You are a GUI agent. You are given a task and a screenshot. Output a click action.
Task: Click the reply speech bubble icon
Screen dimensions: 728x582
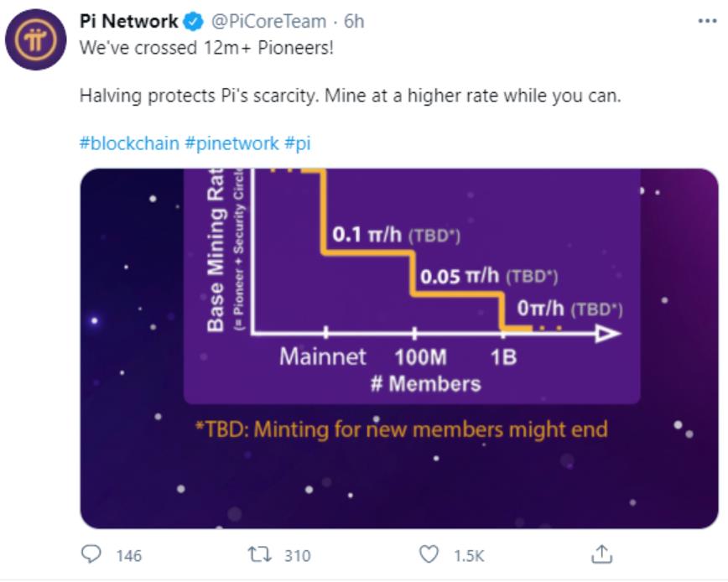coord(91,554)
